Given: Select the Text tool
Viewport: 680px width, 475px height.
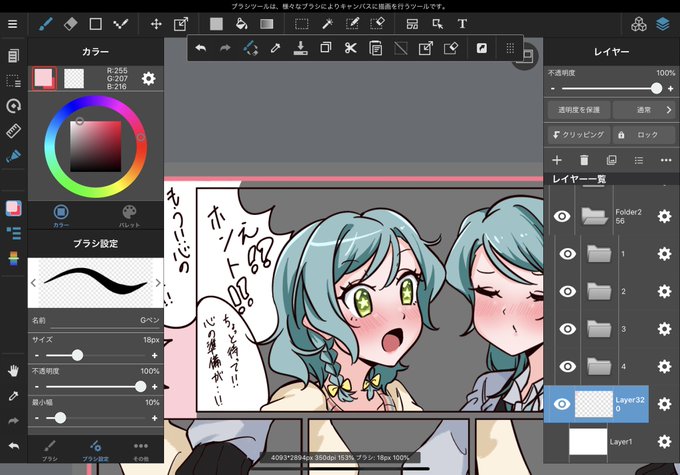Looking at the screenshot, I should (x=462, y=24).
